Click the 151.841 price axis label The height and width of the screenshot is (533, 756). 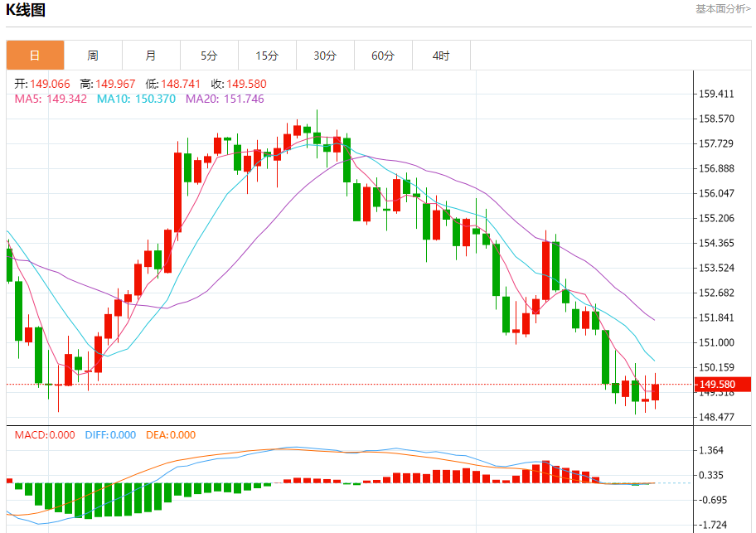click(716, 318)
